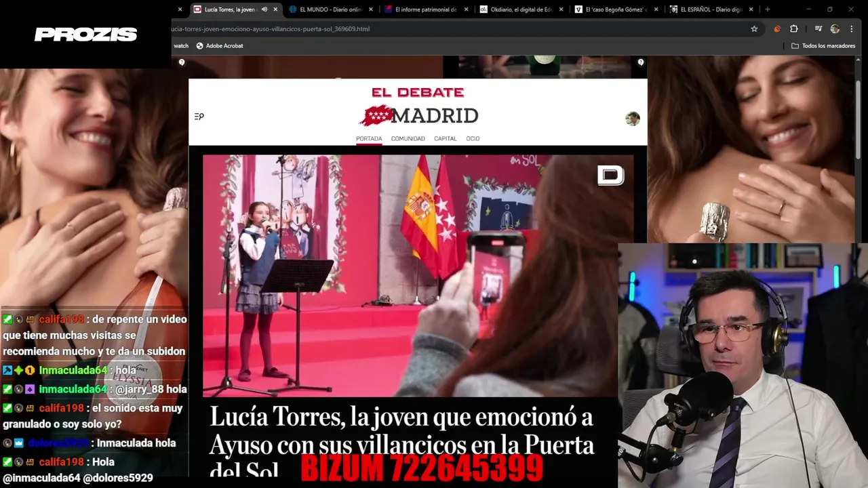This screenshot has width=868, height=488.
Task: Open the media controls toolbar icon
Action: tap(818, 29)
